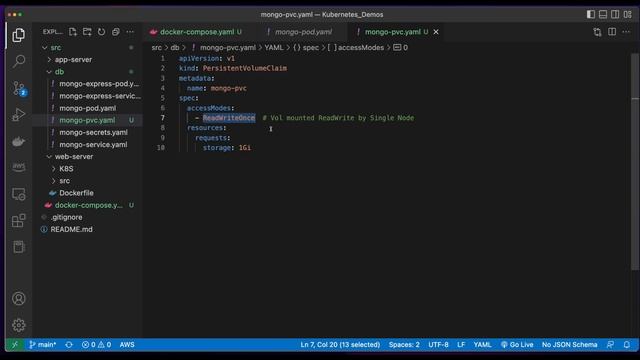Open errors and warnings count in status bar
The image size is (640, 360).
point(96,344)
